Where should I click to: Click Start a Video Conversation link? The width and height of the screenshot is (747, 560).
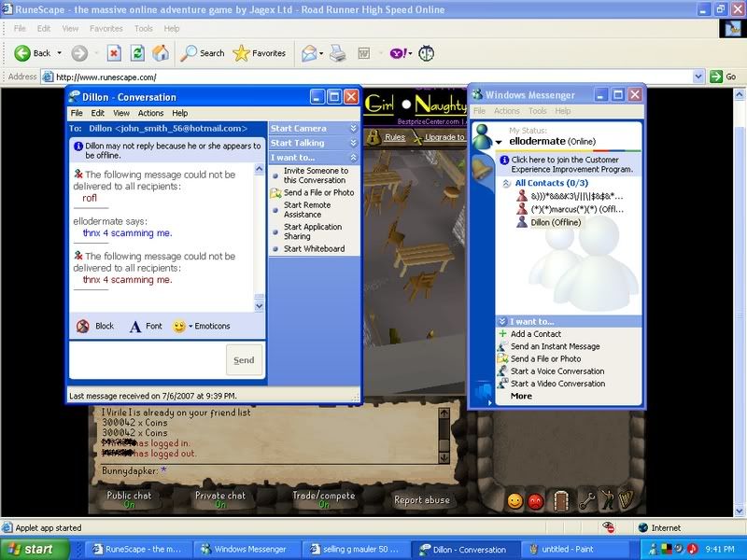[557, 384]
